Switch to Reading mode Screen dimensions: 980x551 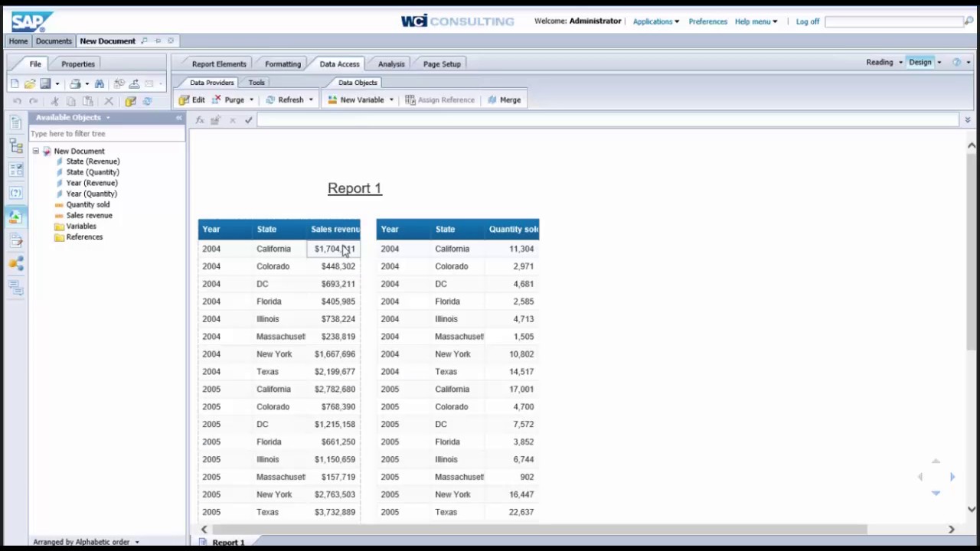880,63
